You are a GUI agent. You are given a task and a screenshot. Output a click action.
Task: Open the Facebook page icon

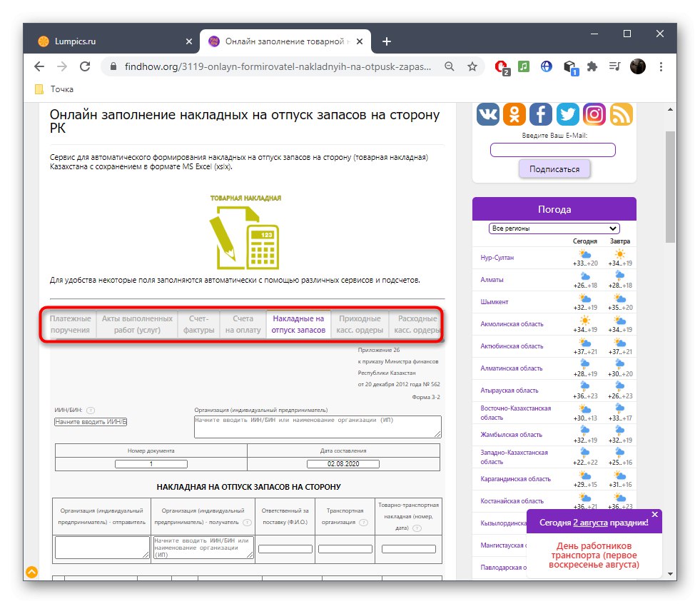coord(540,114)
